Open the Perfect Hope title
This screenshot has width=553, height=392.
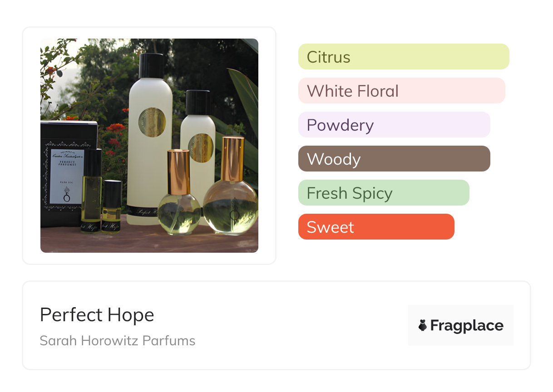97,315
